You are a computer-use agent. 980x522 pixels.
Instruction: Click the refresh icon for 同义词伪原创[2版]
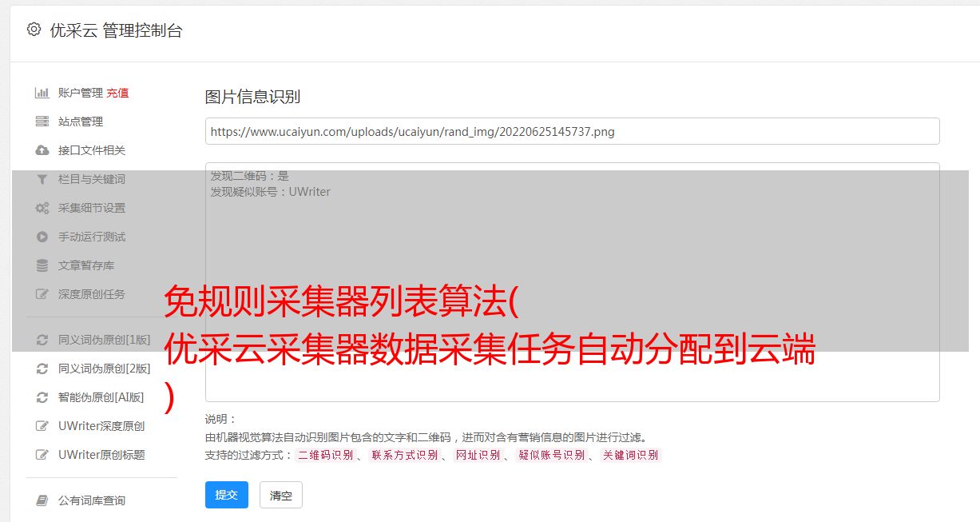tap(42, 369)
